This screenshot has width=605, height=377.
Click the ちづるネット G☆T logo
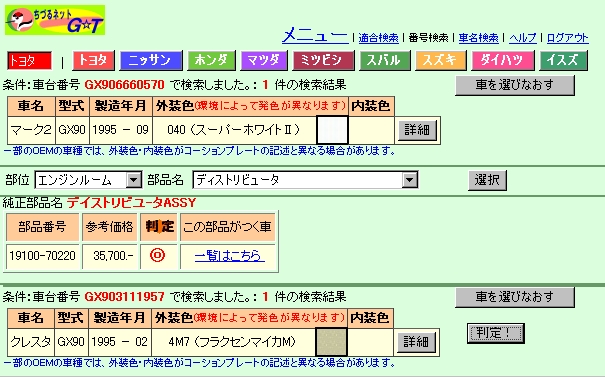tap(55, 20)
